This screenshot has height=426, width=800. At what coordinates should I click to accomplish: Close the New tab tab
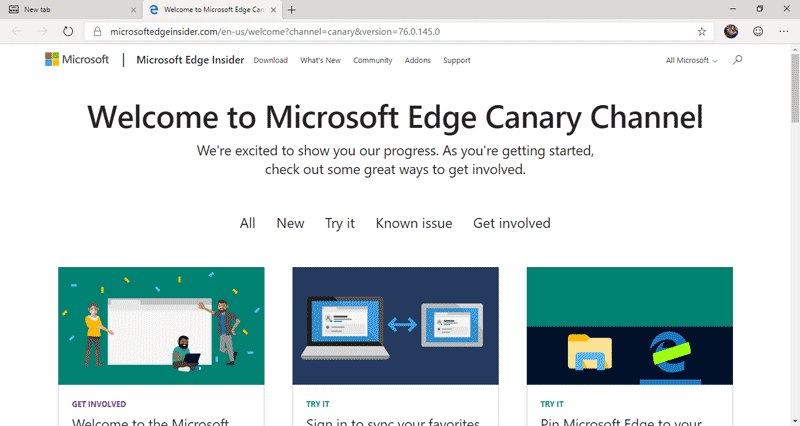click(133, 10)
